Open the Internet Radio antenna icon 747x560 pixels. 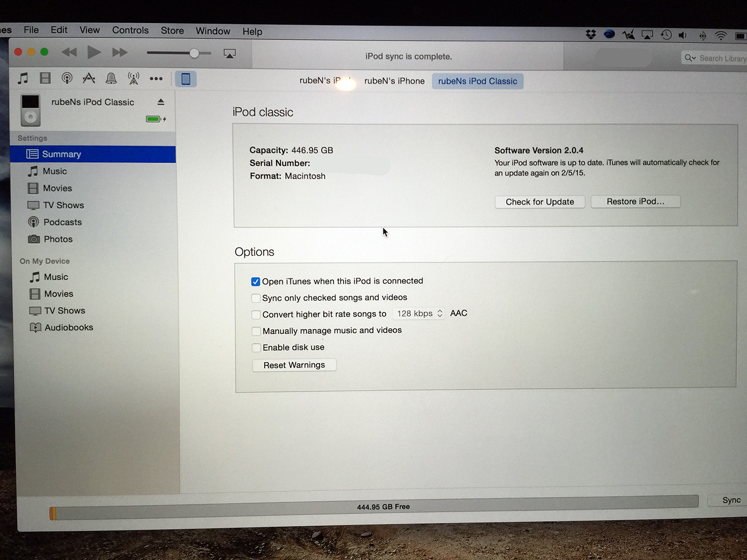[x=133, y=78]
